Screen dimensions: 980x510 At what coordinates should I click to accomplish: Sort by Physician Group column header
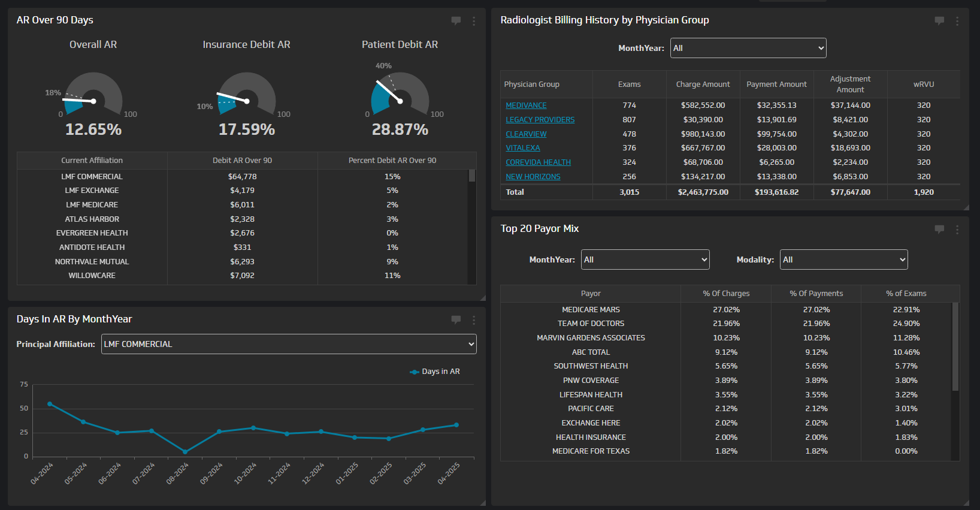(x=546, y=85)
